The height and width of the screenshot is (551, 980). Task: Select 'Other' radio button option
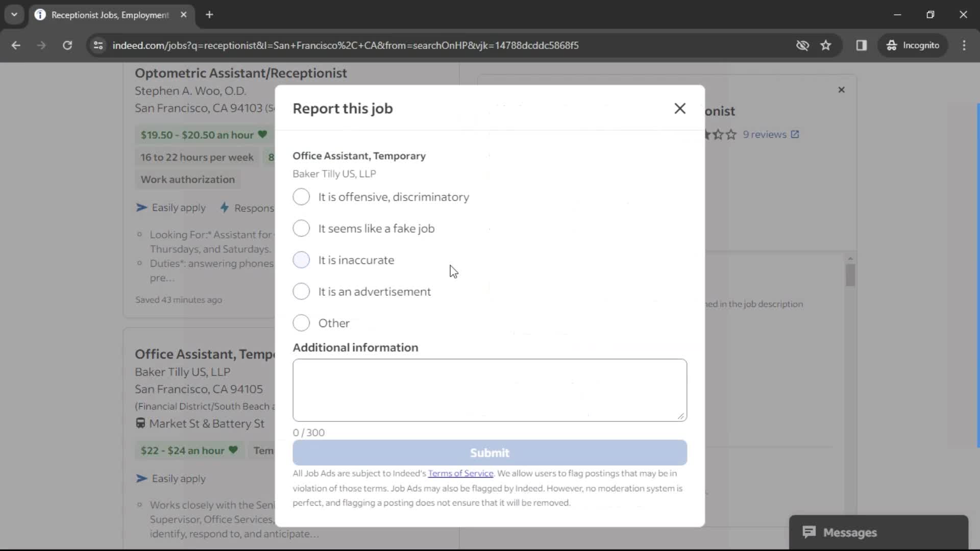tap(302, 323)
